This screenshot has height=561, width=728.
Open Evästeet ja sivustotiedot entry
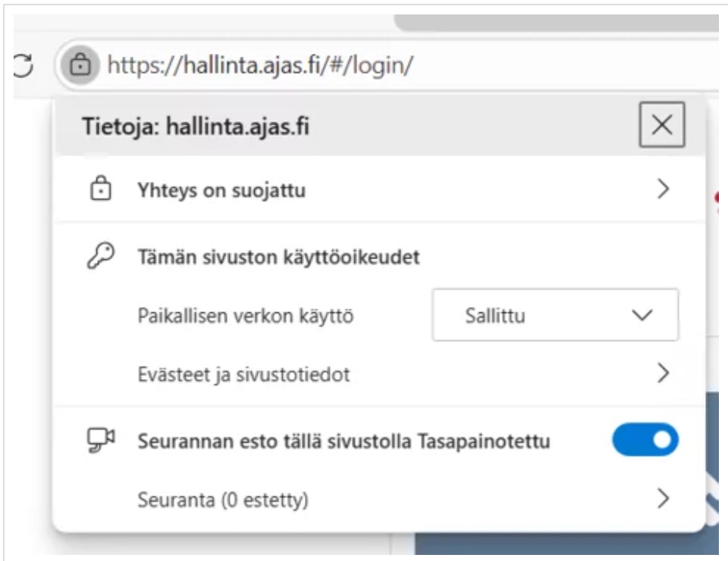pos(243,374)
